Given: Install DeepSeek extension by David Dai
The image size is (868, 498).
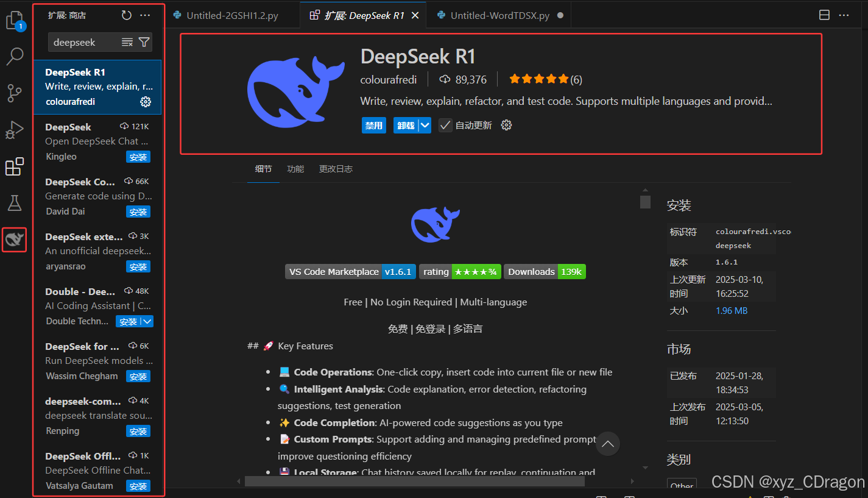Looking at the screenshot, I should [138, 212].
